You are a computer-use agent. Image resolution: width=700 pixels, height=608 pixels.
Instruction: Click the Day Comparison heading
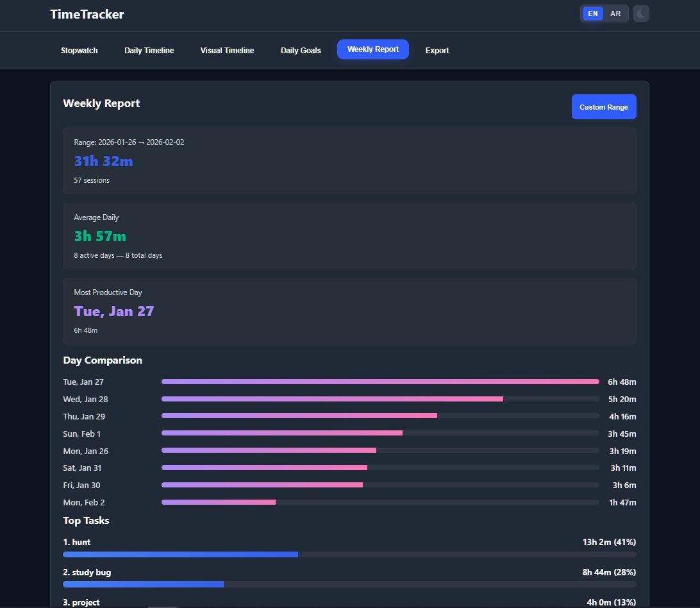[x=103, y=360]
